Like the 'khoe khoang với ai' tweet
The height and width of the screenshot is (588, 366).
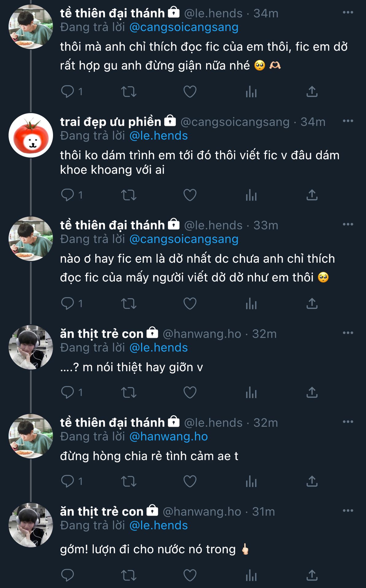(190, 195)
